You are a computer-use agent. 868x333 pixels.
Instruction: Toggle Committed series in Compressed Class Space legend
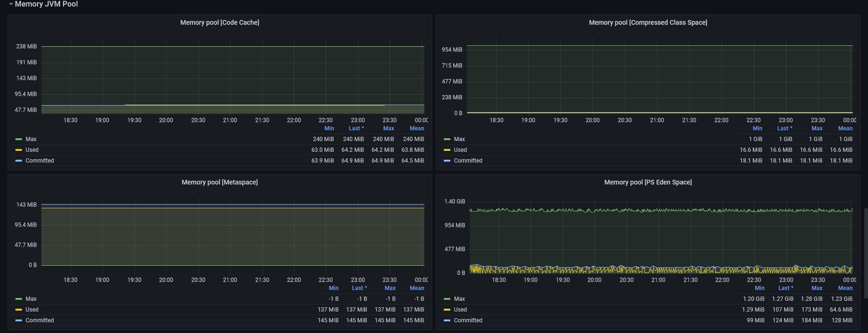pos(468,161)
